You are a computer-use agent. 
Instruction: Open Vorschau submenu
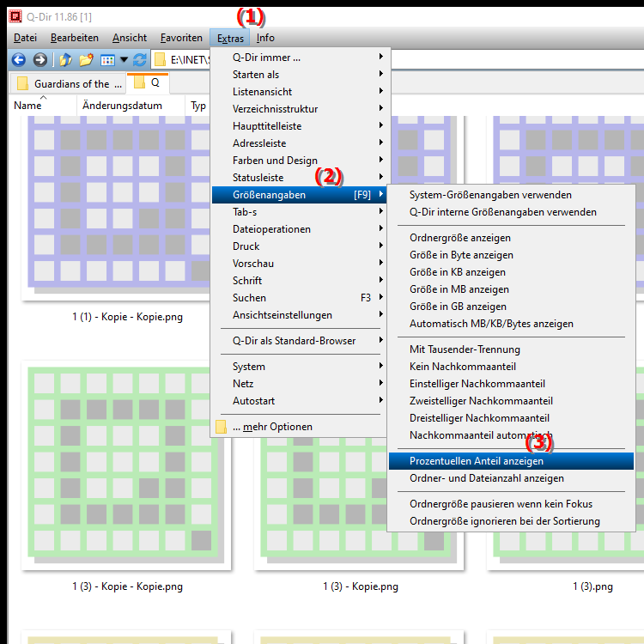click(x=299, y=264)
